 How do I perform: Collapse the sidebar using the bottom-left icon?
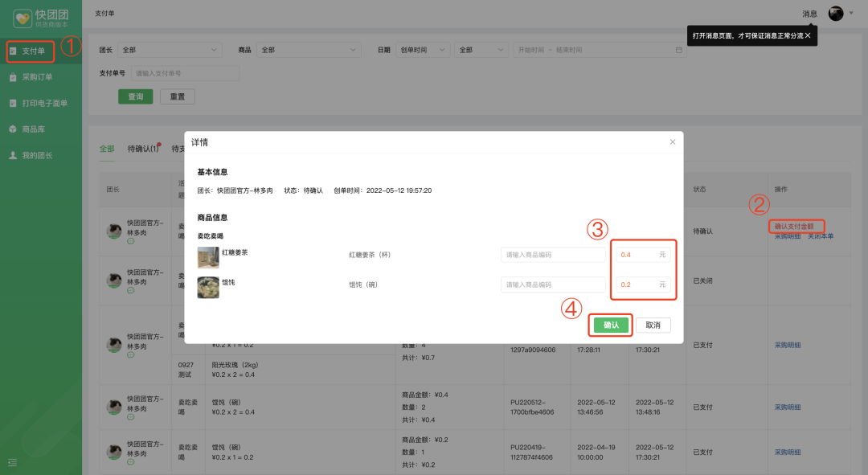(x=12, y=462)
